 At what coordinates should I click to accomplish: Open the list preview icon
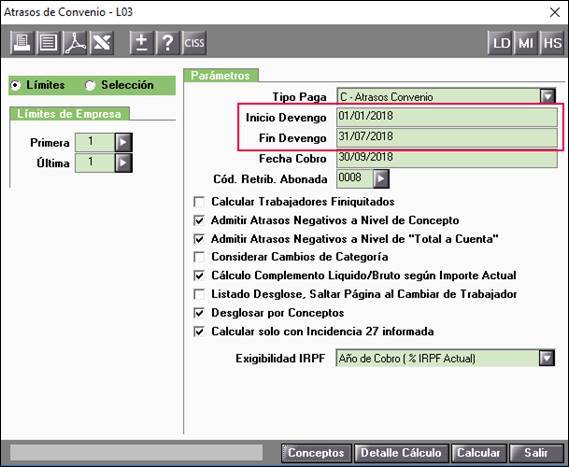point(49,42)
